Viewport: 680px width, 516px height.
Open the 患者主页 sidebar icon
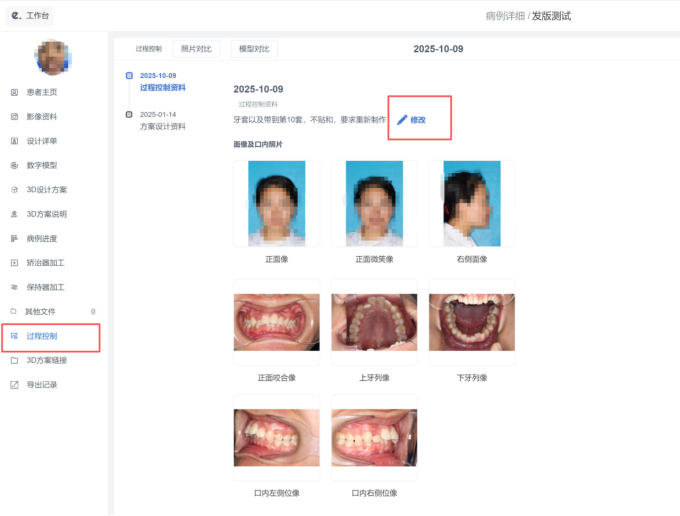click(x=14, y=92)
